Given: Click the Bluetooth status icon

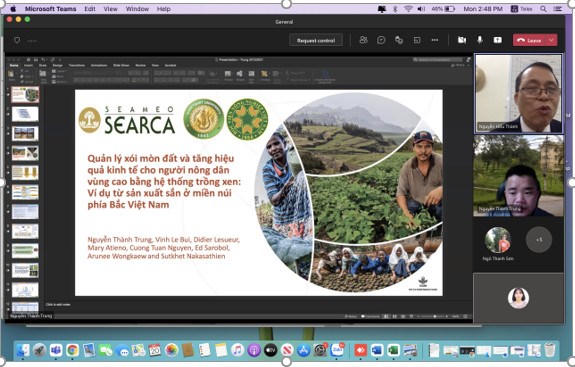Looking at the screenshot, I should pos(395,9).
